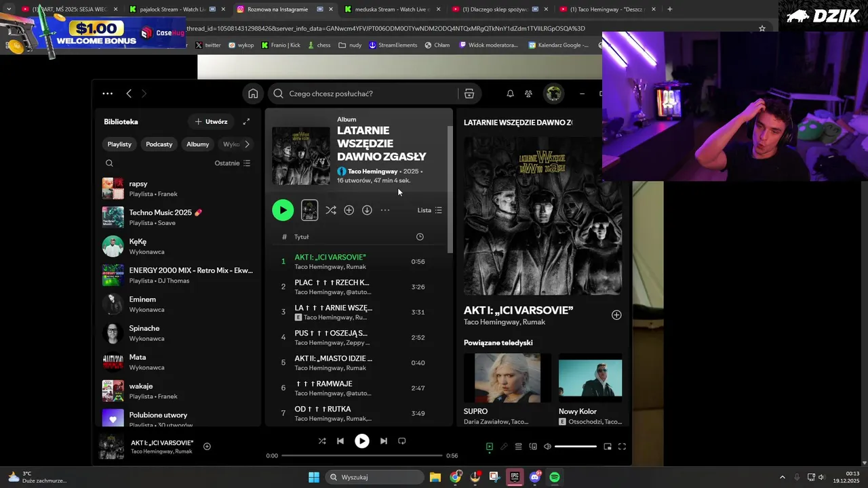Toggle album shuffle next to the cover thumbnail
The width and height of the screenshot is (868, 488).
pos(330,210)
